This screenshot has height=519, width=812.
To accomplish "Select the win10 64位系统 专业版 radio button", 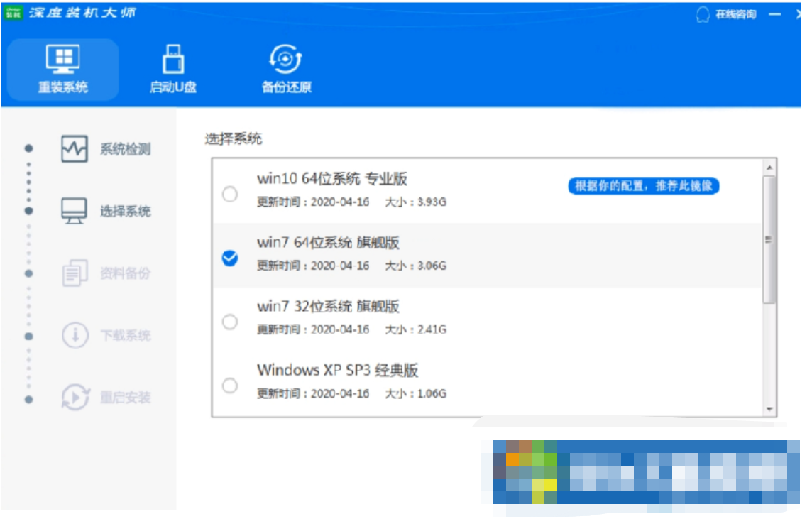I will coord(230,194).
